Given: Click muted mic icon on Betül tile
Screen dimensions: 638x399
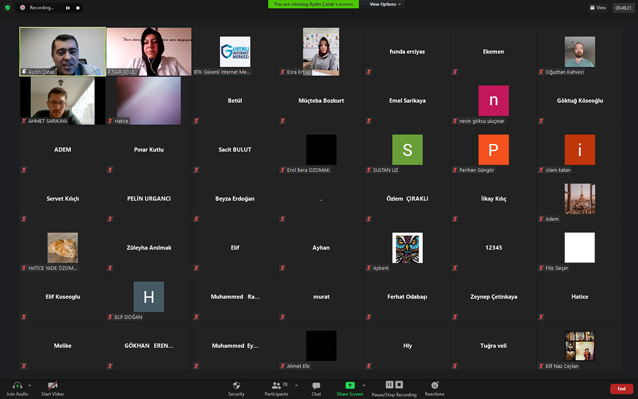Looking at the screenshot, I should [x=196, y=121].
